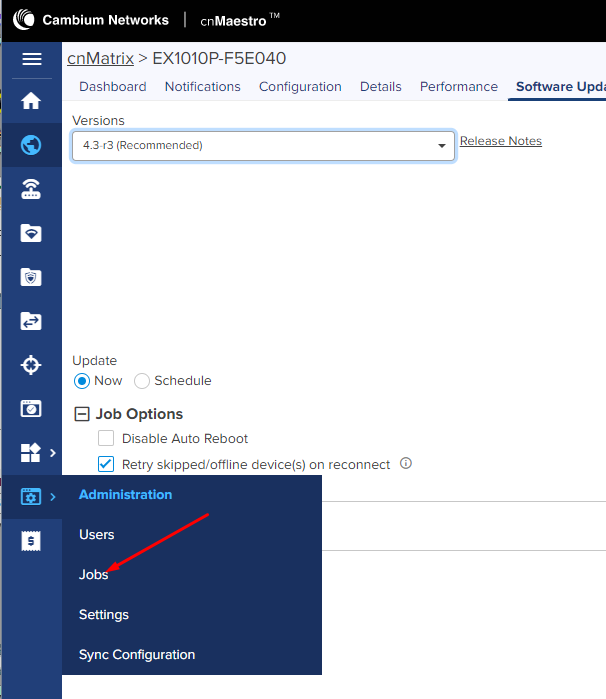Select the Now update radio button
Image resolution: width=606 pixels, height=699 pixels.
(82, 381)
